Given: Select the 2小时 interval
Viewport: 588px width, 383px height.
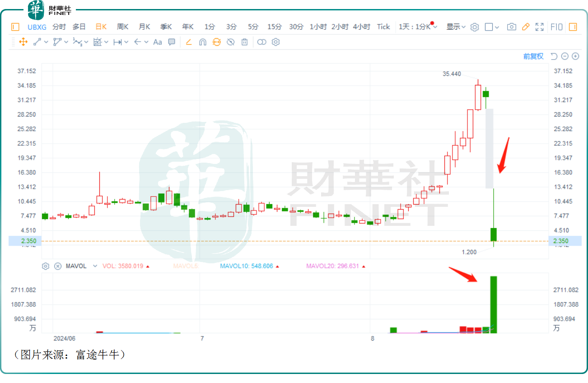Looking at the screenshot, I should click(x=340, y=27).
